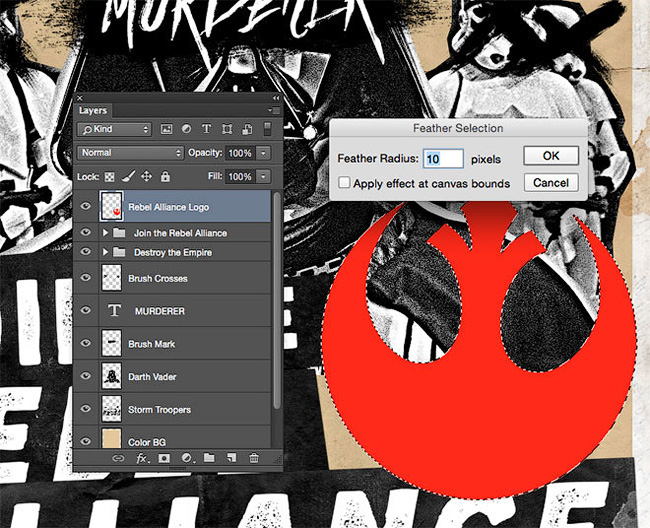650x528 pixels.
Task: Click OK in Feather Selection dialog
Action: (x=551, y=156)
